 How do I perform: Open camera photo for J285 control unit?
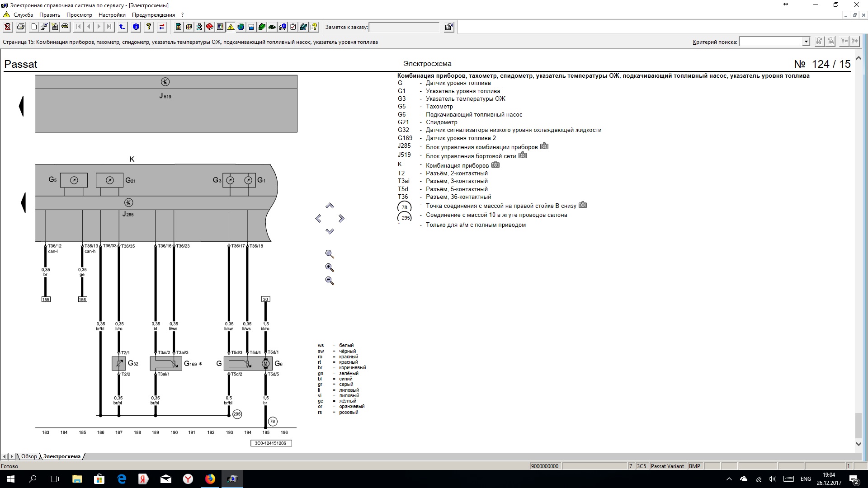(x=544, y=146)
